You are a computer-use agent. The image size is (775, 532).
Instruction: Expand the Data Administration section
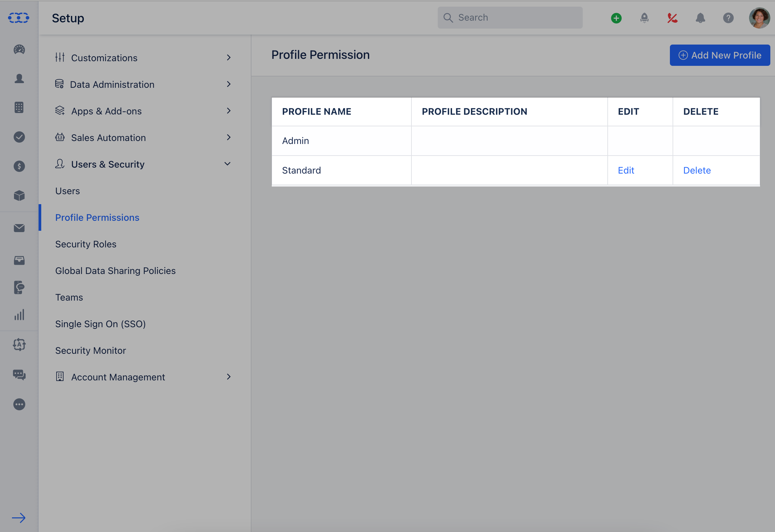point(143,84)
